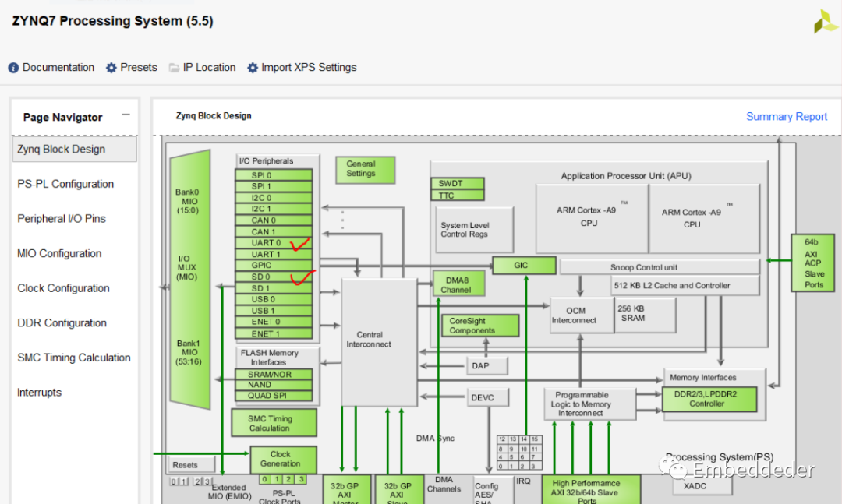842x504 pixels.
Task: Click the Snoop Control unit block
Action: coord(660,267)
